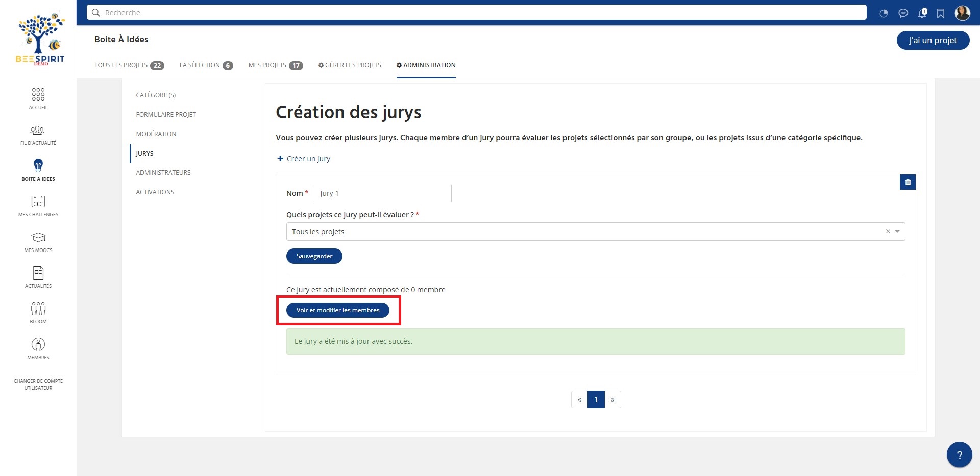This screenshot has height=476, width=980.
Task: Open Bloom people icon
Action: [x=38, y=309]
